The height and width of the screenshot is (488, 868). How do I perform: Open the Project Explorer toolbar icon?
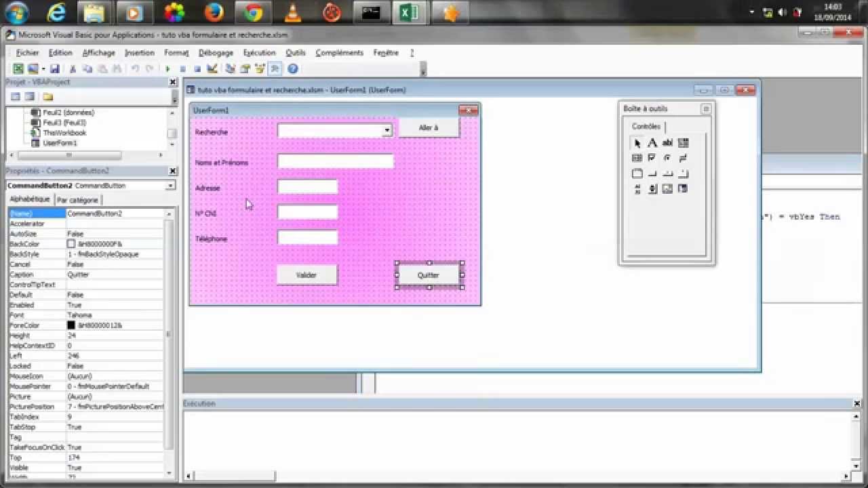(x=231, y=68)
